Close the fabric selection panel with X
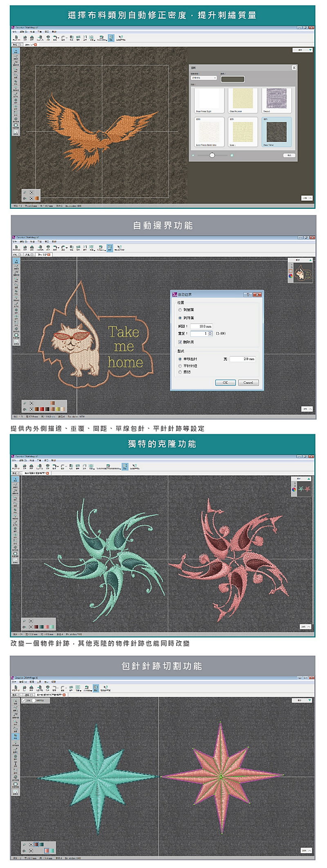 (x=294, y=68)
